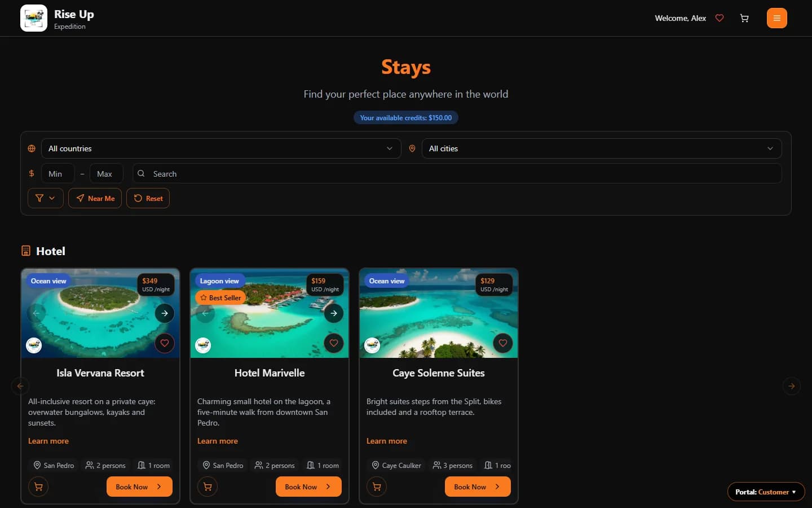Image resolution: width=812 pixels, height=508 pixels.
Task: Toggle the Caye Solenne Suites favorite heart
Action: point(503,343)
